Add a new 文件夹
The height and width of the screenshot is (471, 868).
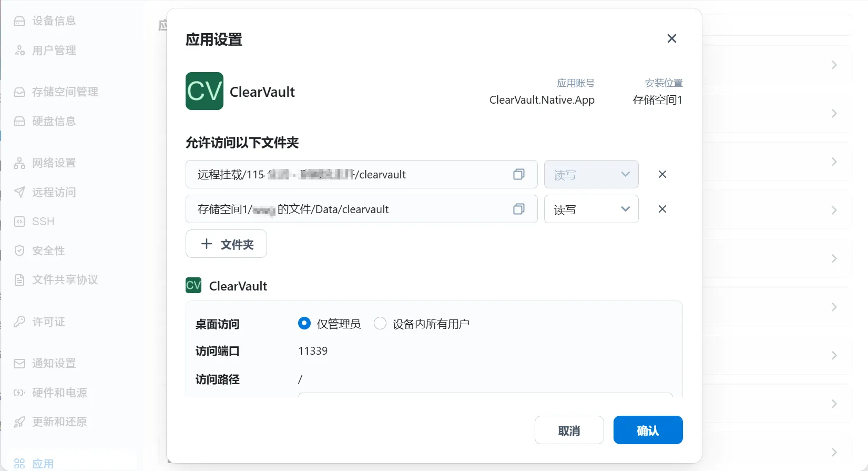226,244
